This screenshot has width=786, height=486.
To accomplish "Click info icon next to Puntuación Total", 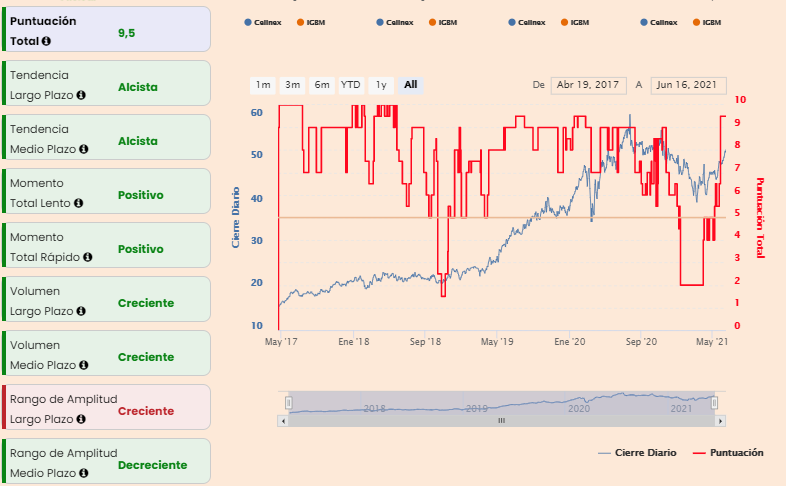I will 46,41.
